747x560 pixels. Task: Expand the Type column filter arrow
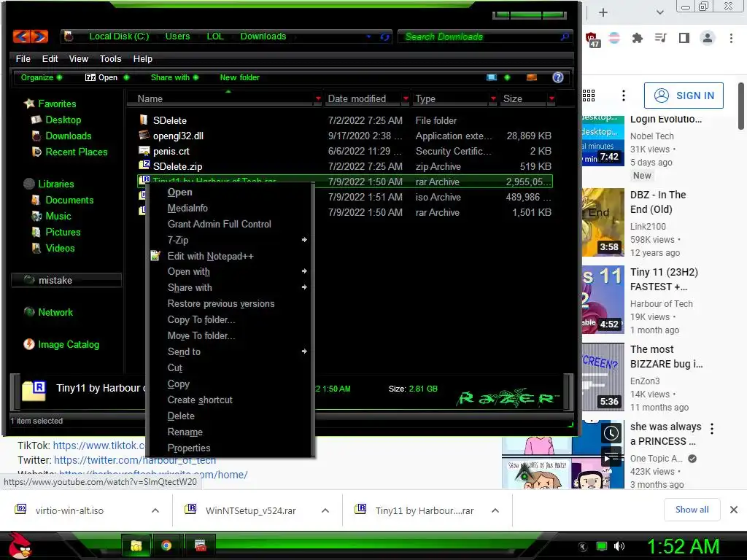click(x=493, y=98)
